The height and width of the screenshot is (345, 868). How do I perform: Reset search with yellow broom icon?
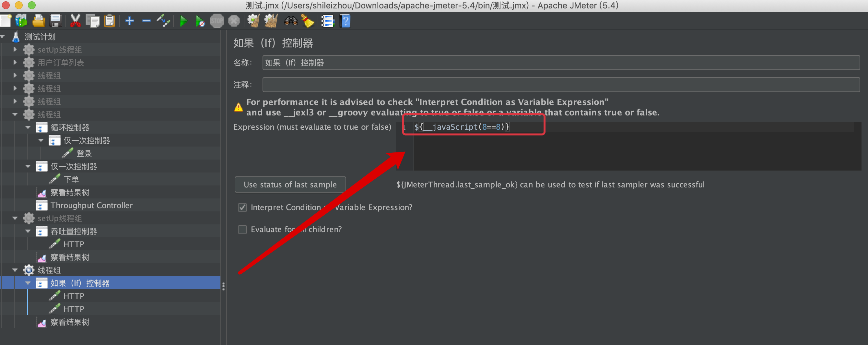(308, 21)
